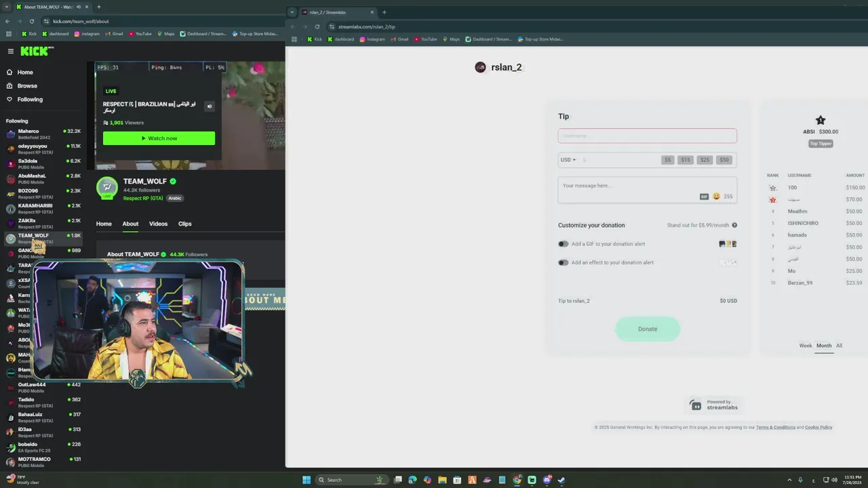The width and height of the screenshot is (868, 488).
Task: Open Steam from the taskbar
Action: [561, 480]
